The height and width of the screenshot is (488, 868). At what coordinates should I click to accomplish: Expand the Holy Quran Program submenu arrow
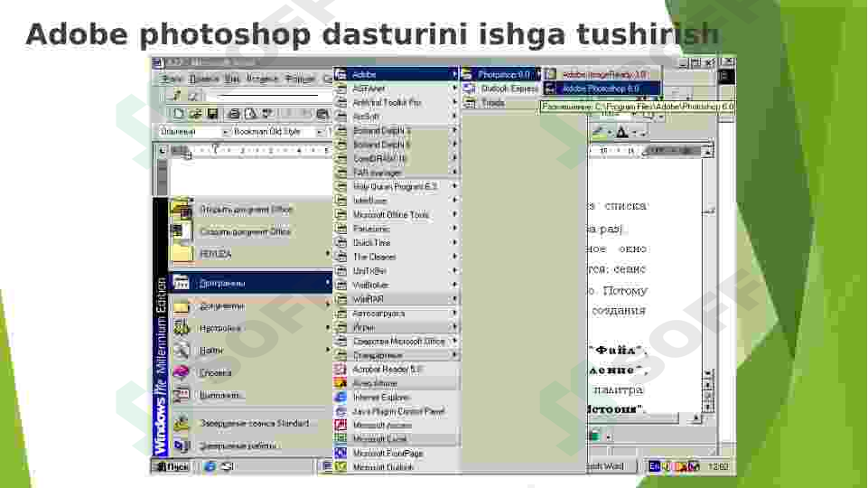tap(454, 186)
